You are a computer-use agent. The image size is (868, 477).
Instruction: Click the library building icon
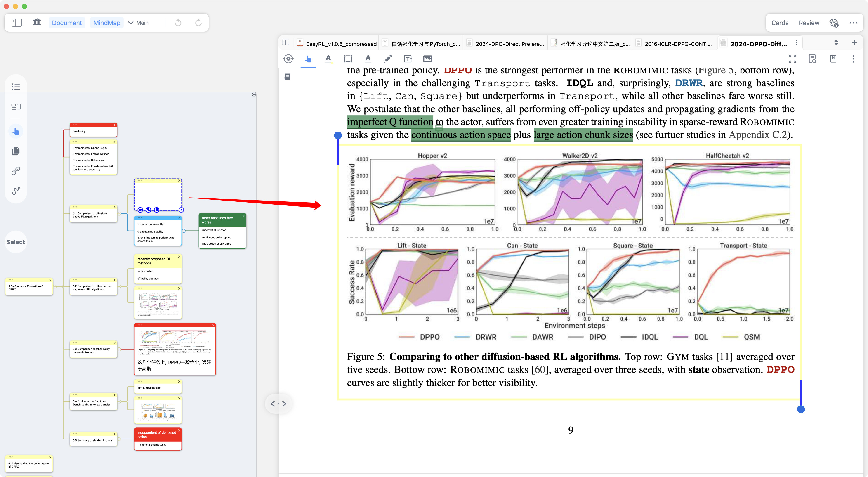(37, 23)
